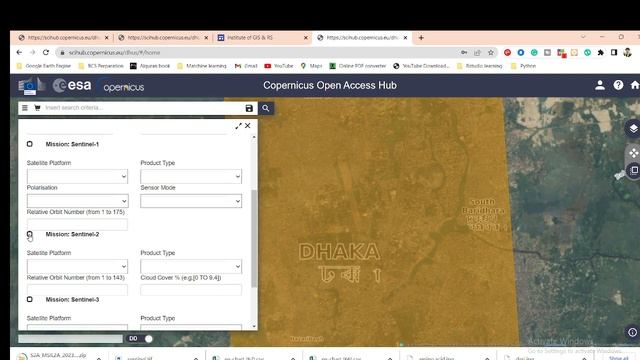Open the shopping cart icon in the search bar
This screenshot has height=360, width=640.
[x=37, y=108]
